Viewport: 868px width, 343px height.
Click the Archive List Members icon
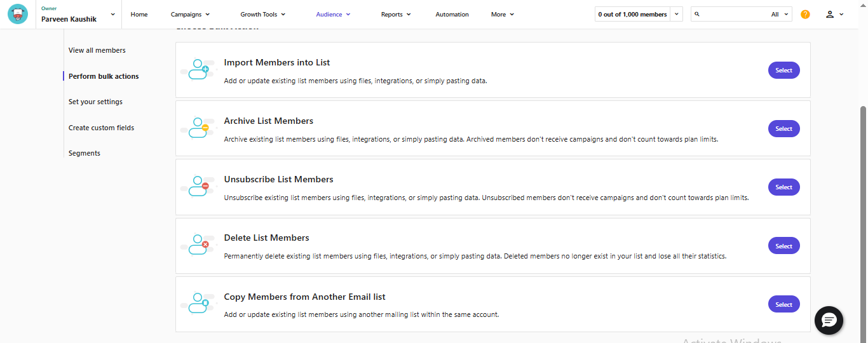198,128
